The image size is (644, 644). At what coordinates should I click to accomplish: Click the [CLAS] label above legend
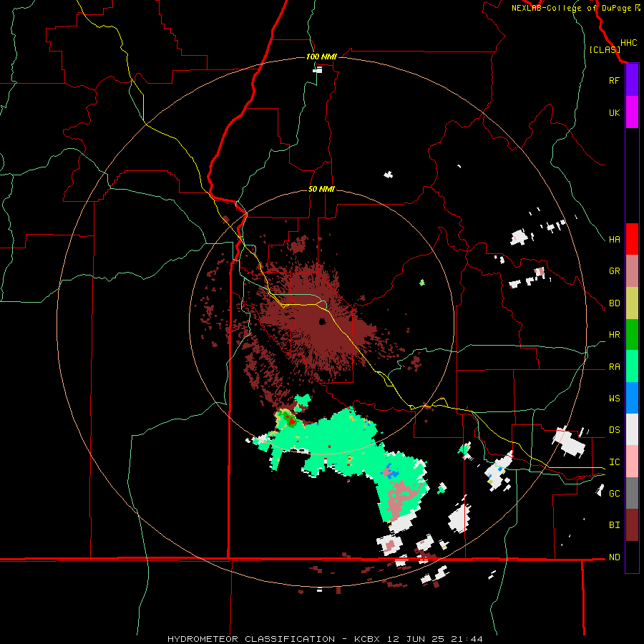[x=605, y=49]
